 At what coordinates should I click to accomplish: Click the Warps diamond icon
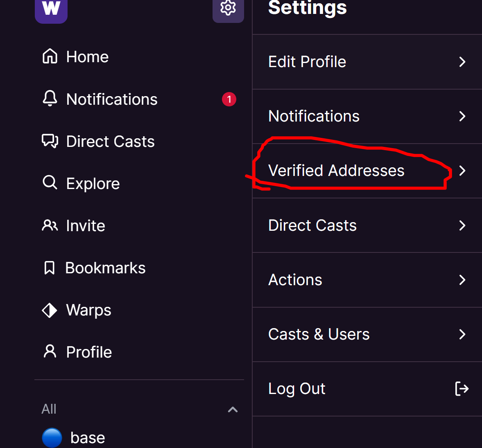(50, 310)
